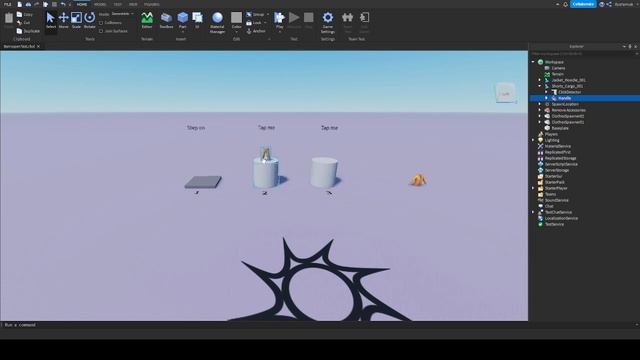Collapse the Workspace tree node
This screenshot has width=640, height=360.
pos(533,62)
